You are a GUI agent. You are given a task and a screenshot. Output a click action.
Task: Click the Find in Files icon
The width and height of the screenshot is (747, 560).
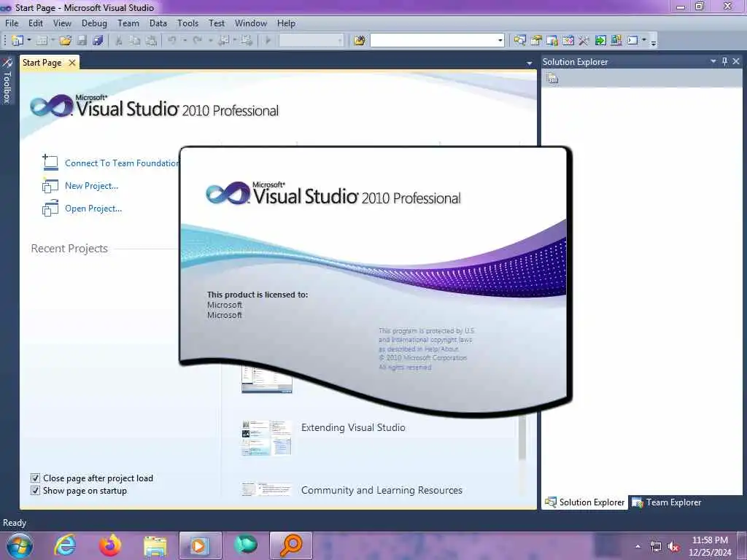coord(360,41)
